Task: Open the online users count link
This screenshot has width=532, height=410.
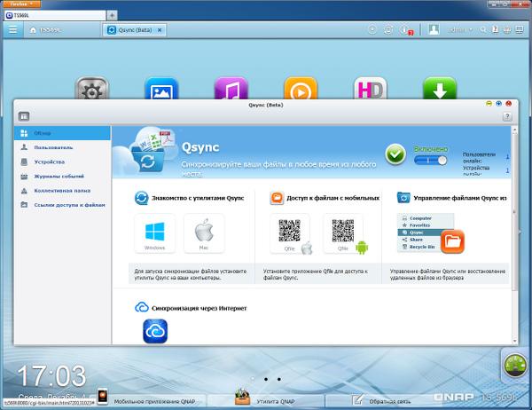Action: point(507,156)
